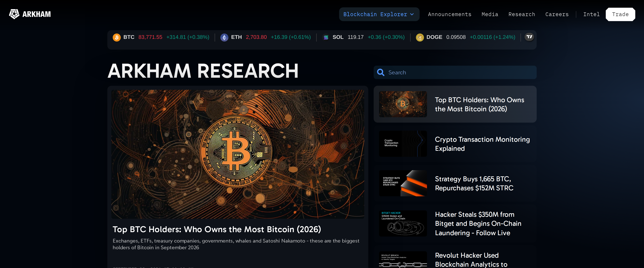Viewport: 644px width, 268px height.
Task: Open the Media section
Action: pos(490,14)
